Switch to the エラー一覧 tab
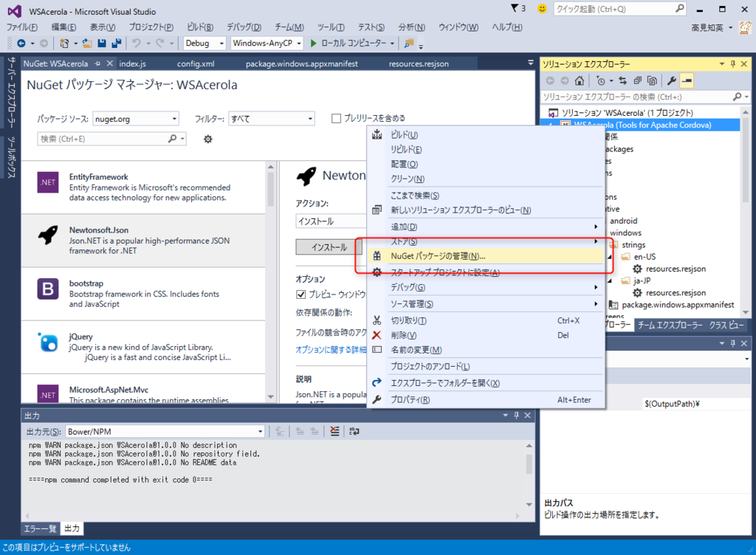The width and height of the screenshot is (756, 555). [41, 528]
